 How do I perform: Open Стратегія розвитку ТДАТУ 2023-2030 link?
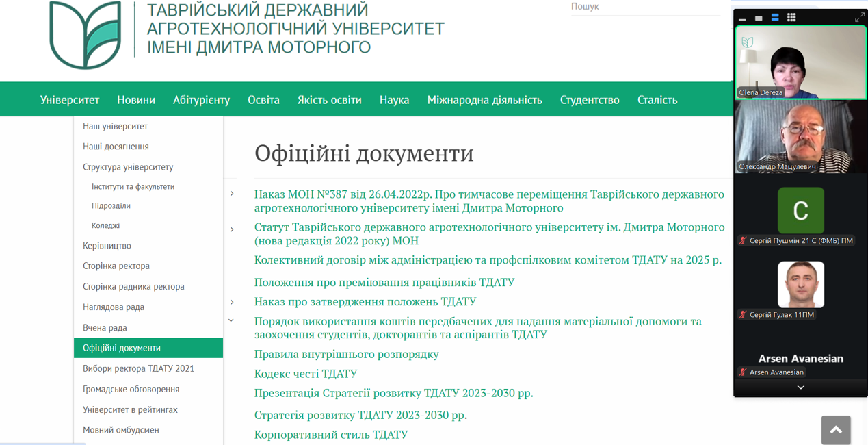(360, 415)
